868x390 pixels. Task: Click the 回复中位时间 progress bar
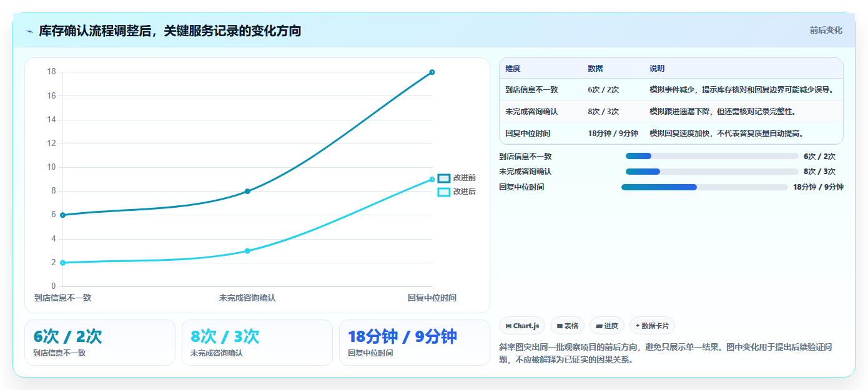pyautogui.click(x=704, y=187)
